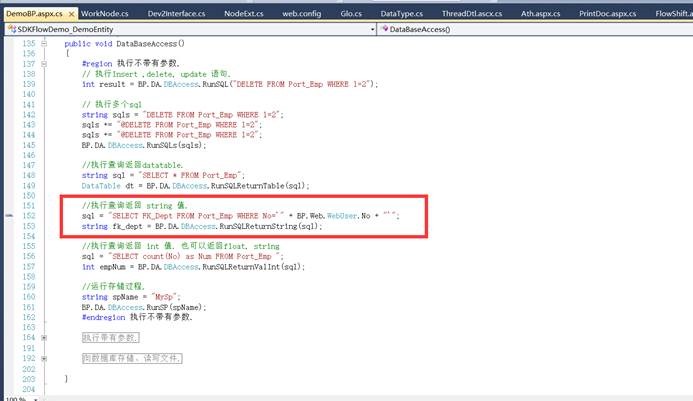Image resolution: width=693 pixels, height=401 pixels.
Task: Click the method icon beside DataBaseAccess()
Action: [385, 29]
